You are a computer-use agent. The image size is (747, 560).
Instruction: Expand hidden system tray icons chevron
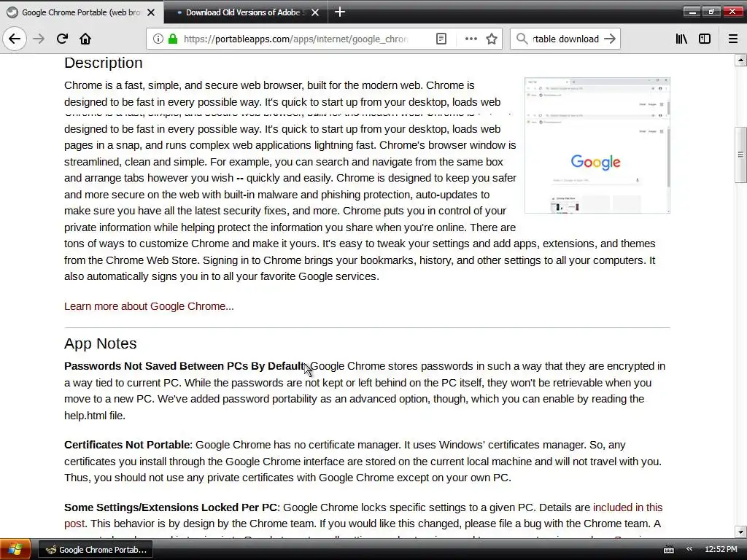pos(689,549)
